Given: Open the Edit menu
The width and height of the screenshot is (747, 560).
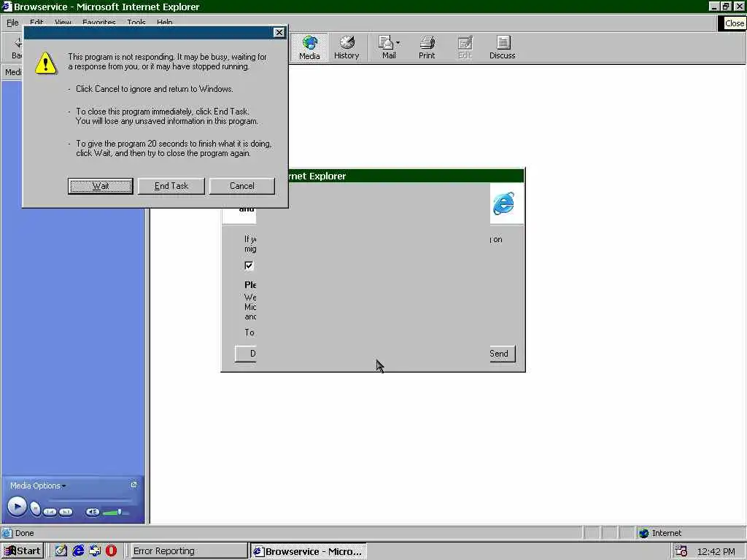Looking at the screenshot, I should pyautogui.click(x=36, y=23).
